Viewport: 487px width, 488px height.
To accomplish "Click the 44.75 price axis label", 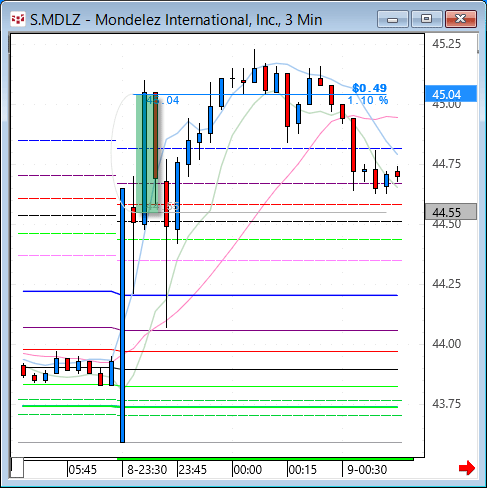I will (446, 164).
